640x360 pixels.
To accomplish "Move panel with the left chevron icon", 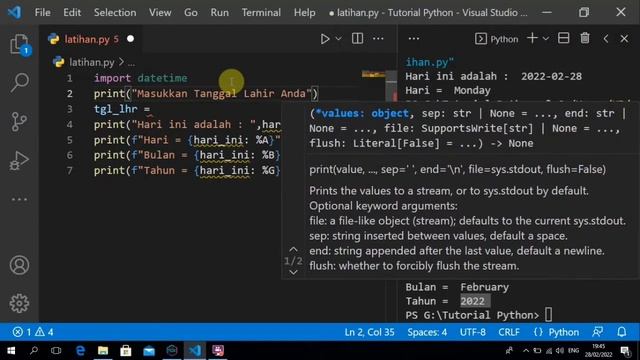I will click(606, 39).
